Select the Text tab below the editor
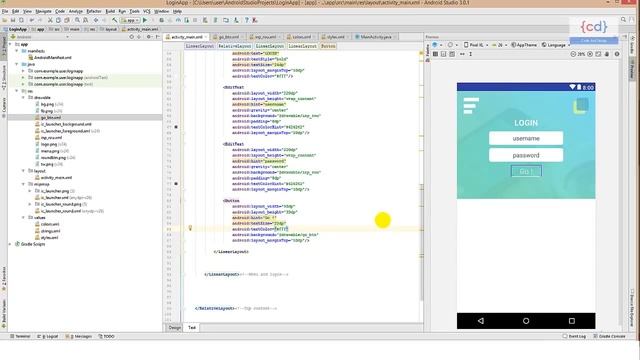 (192, 327)
